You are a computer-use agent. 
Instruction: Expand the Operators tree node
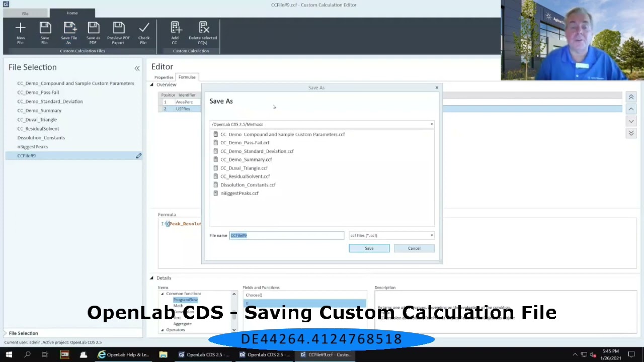(x=162, y=330)
